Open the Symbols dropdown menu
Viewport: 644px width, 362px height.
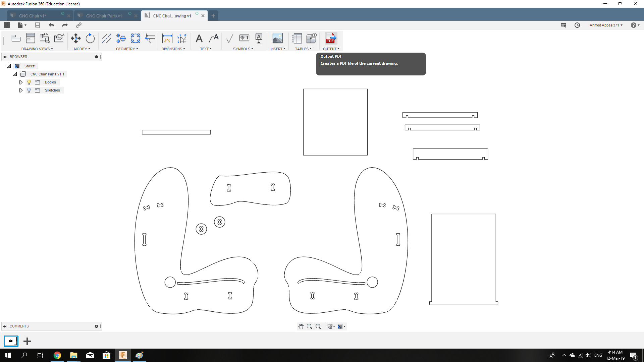pos(243,49)
